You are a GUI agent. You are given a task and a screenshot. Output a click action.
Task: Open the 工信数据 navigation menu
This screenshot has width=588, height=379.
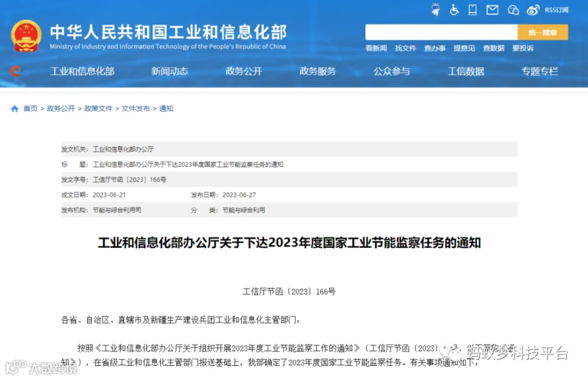coord(466,71)
